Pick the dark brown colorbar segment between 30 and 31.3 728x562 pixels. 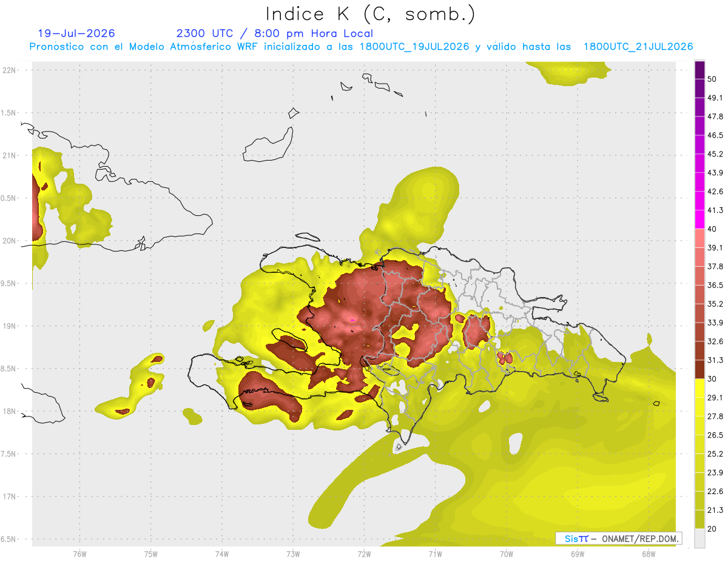699,369
